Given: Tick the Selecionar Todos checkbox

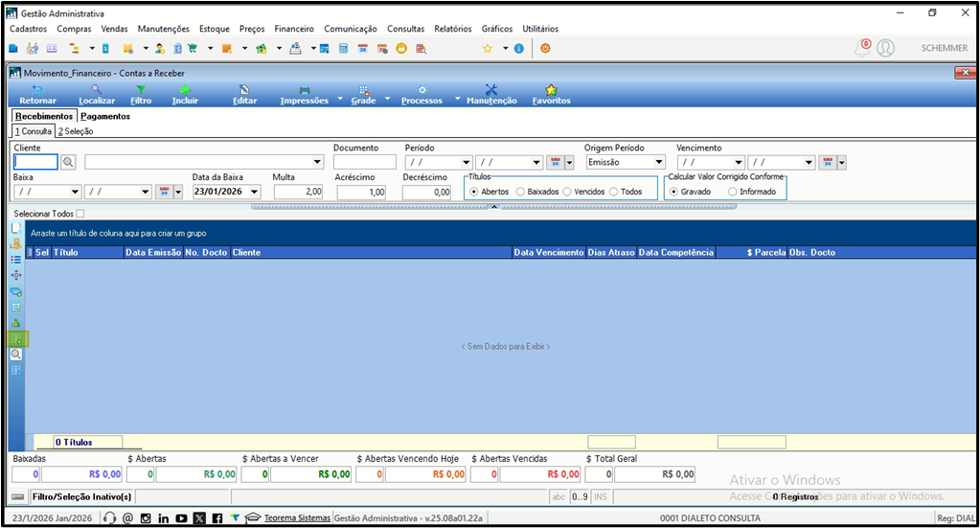Looking at the screenshot, I should tap(80, 214).
